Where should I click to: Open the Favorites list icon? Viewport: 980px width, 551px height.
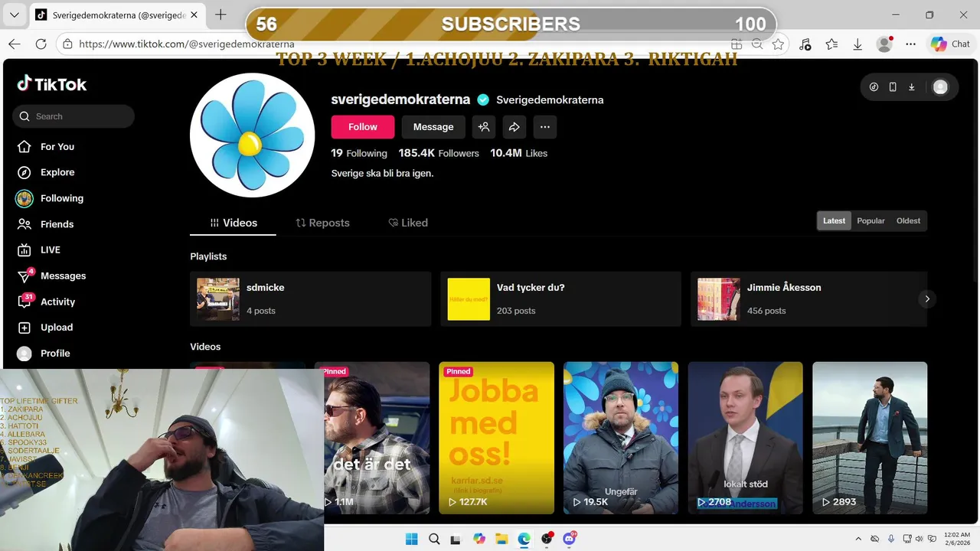pos(831,44)
